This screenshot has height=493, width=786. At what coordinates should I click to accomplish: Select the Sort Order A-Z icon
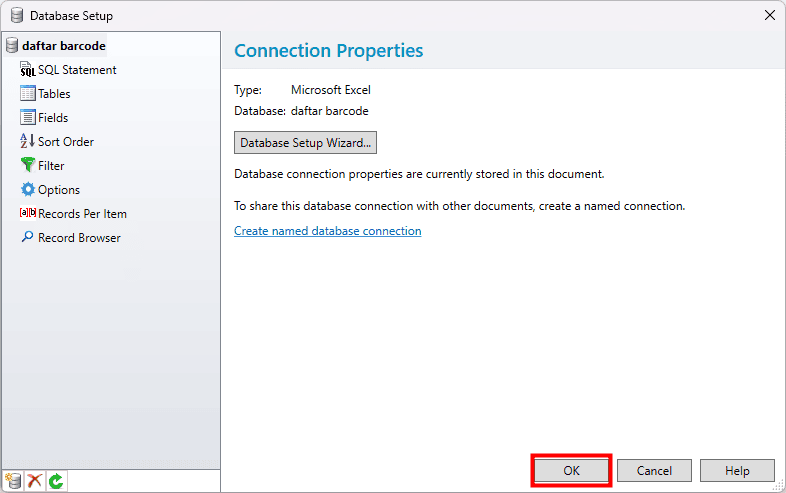(x=28, y=141)
